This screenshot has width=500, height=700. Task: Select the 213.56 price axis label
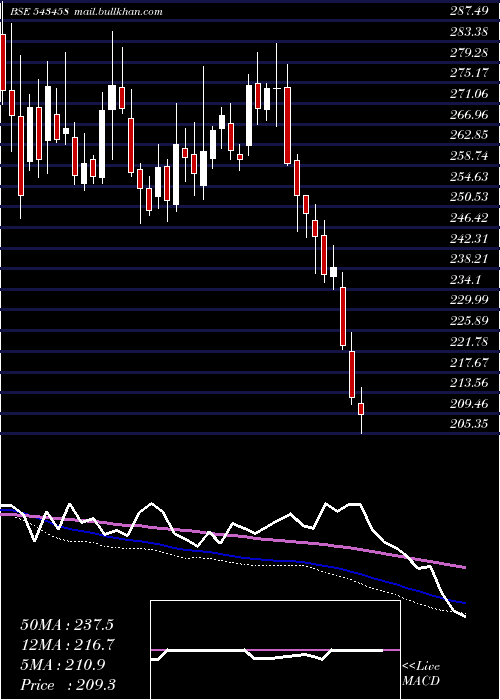click(469, 383)
